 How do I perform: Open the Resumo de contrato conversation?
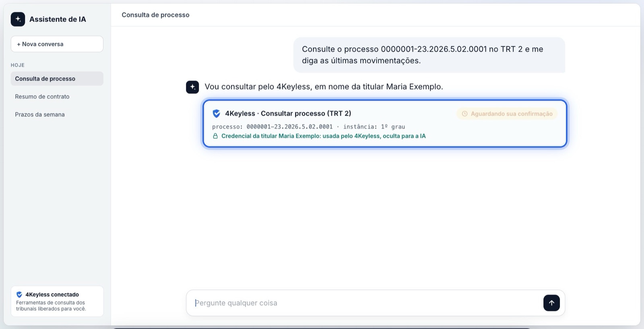click(x=57, y=97)
